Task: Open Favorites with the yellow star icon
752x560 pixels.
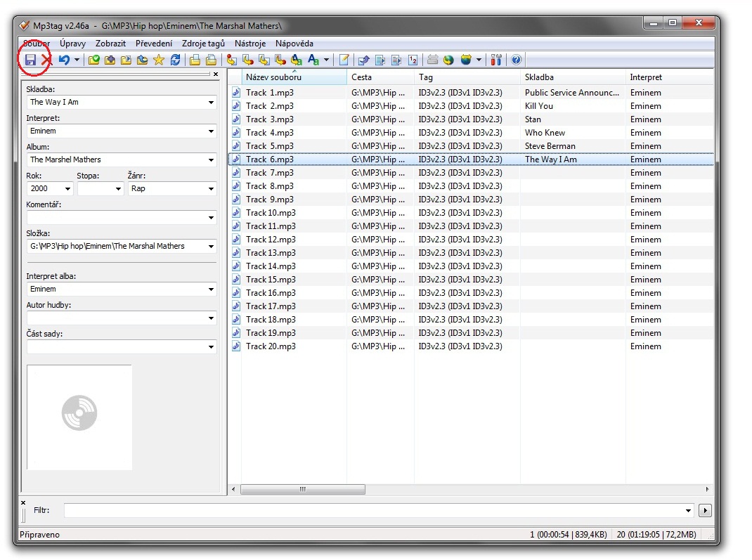Action: [x=159, y=60]
